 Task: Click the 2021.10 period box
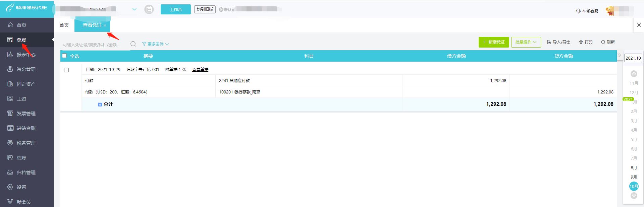tap(633, 58)
